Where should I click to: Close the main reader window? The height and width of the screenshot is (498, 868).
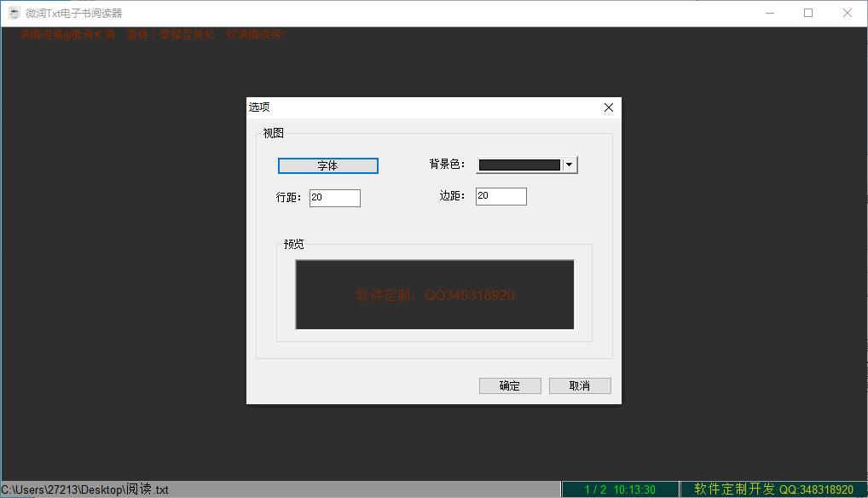click(x=847, y=13)
